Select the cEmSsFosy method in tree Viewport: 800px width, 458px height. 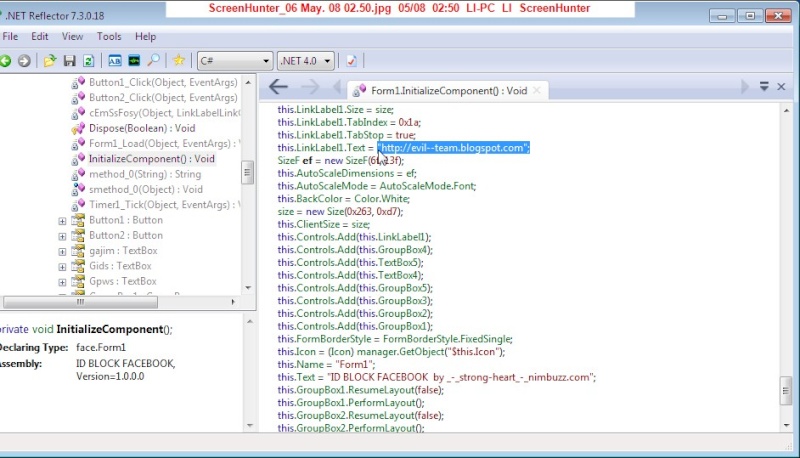[x=164, y=113]
